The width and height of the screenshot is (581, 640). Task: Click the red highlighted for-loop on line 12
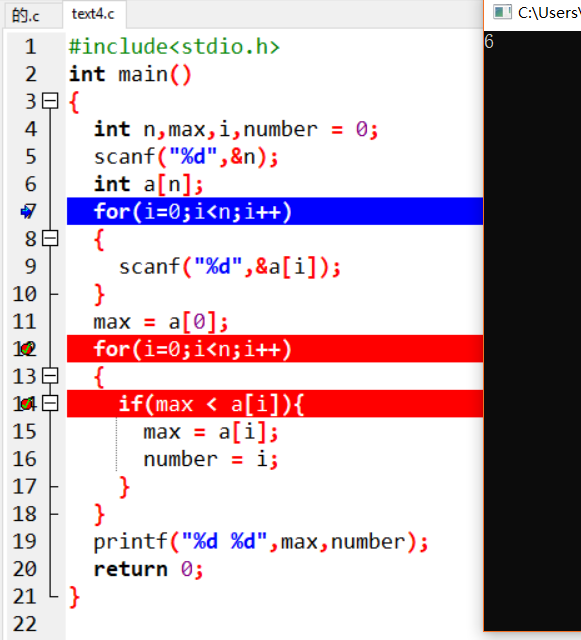pyautogui.click(x=275, y=349)
